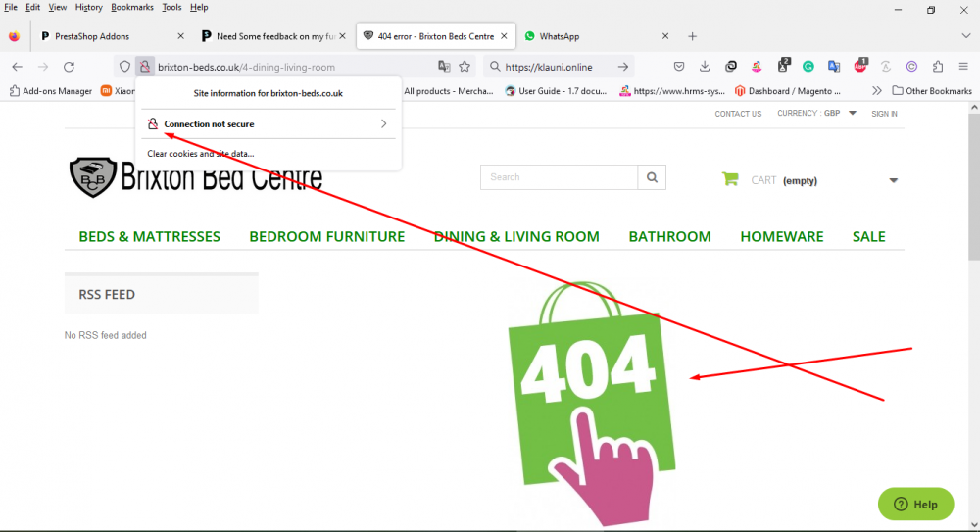Click the RSS FEED heading

tap(107, 295)
